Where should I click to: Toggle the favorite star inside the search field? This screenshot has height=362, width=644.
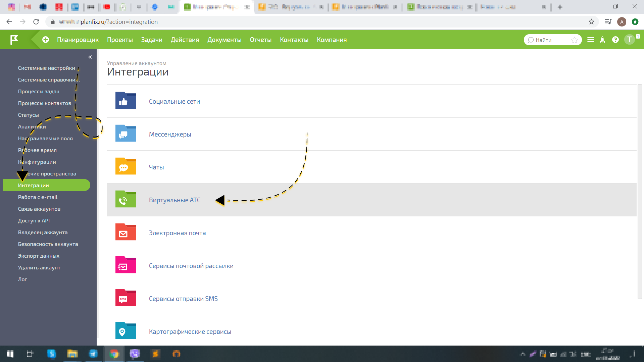coord(575,40)
